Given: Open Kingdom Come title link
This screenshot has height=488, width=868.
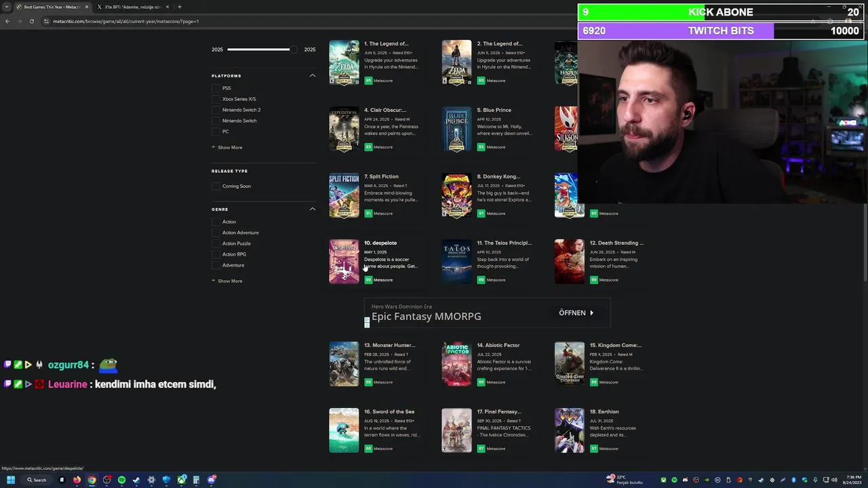Looking at the screenshot, I should 616,345.
